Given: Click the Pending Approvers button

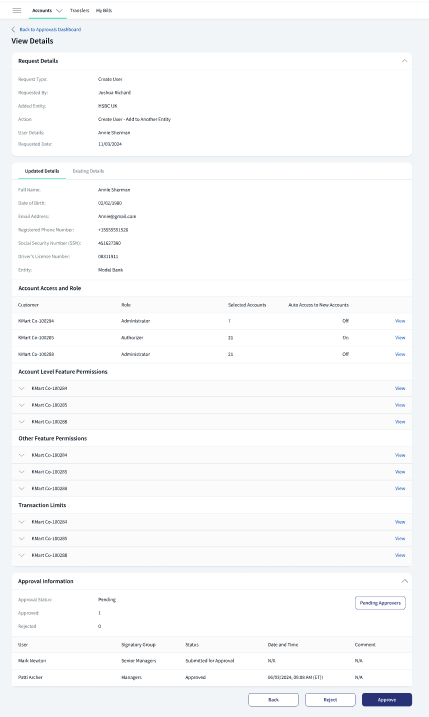Looking at the screenshot, I should (x=380, y=603).
